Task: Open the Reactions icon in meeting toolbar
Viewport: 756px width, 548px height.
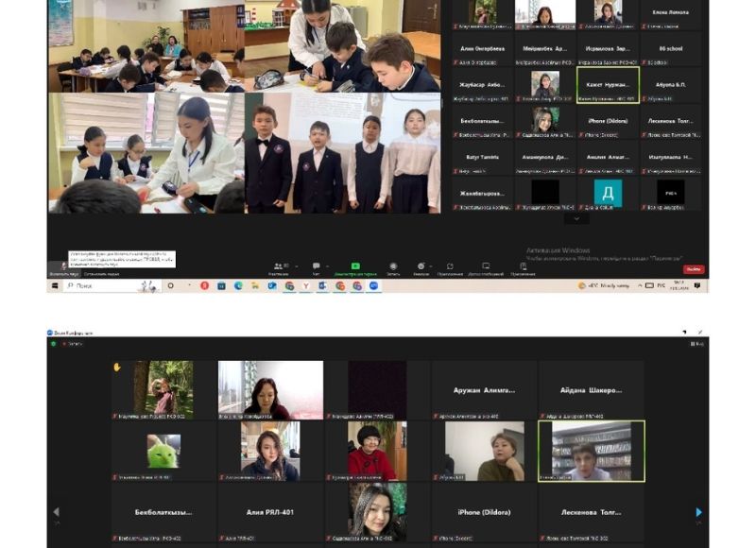Action: (x=421, y=268)
